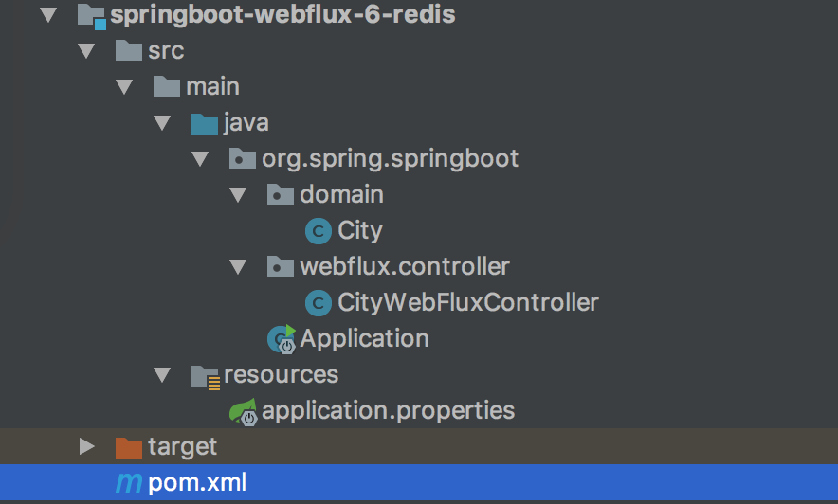
Task: Select the springboot-webflux-6-redis project name
Action: point(282,15)
